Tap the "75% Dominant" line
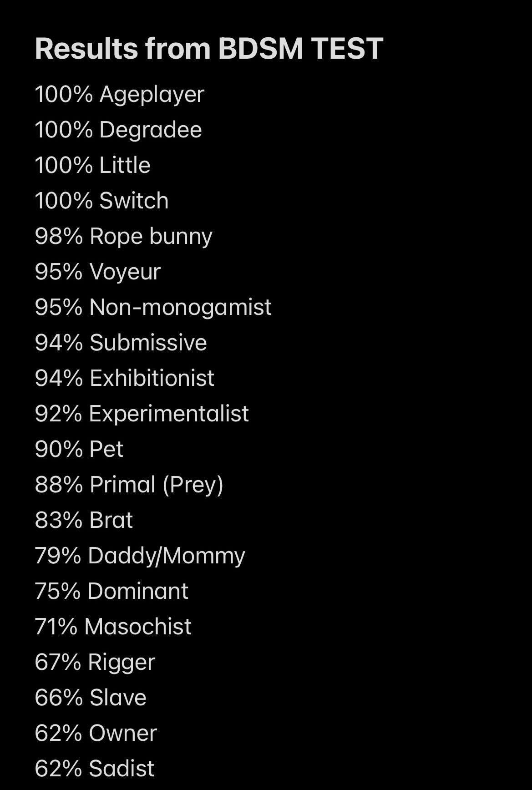 [111, 591]
